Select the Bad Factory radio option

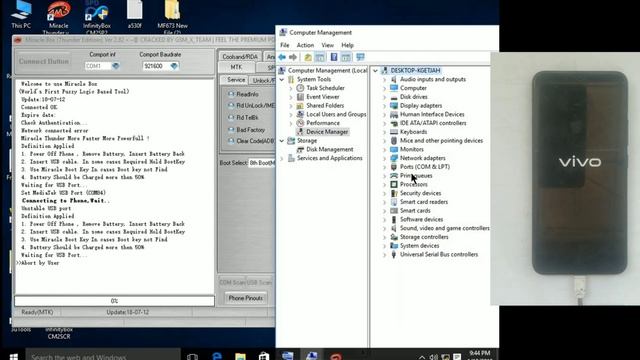(x=231, y=130)
